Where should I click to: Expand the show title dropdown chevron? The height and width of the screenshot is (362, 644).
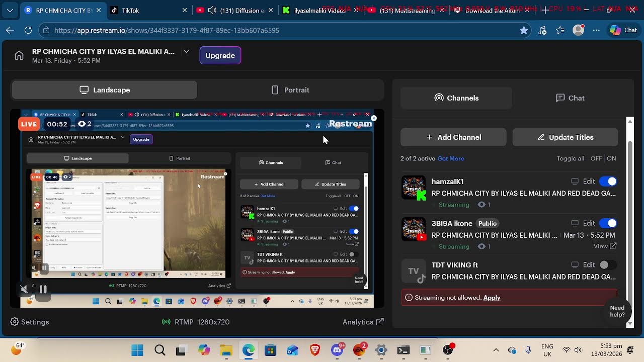(x=186, y=51)
